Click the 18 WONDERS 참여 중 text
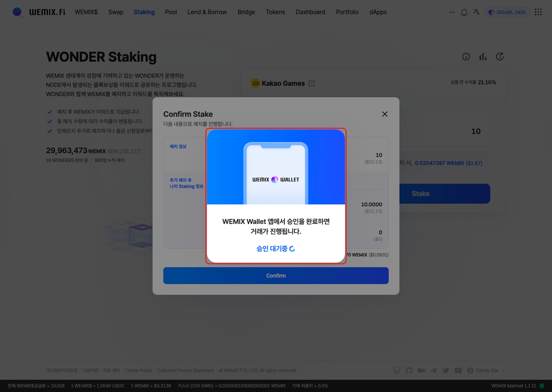This screenshot has width=552, height=392. 67,160
